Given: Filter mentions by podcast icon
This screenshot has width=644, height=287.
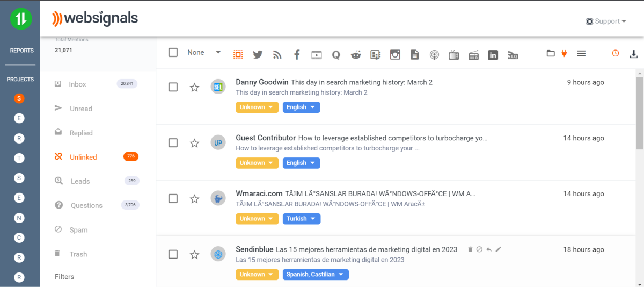Looking at the screenshot, I should click(x=434, y=54).
